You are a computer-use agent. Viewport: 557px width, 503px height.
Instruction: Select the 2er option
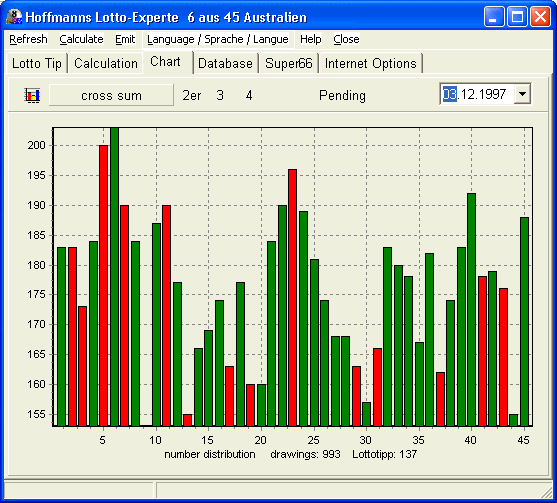tap(191, 95)
